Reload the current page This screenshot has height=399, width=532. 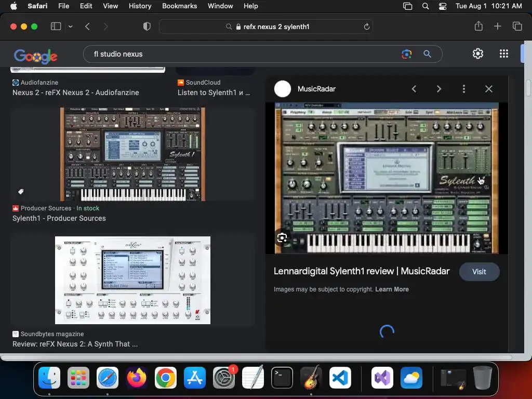(366, 26)
